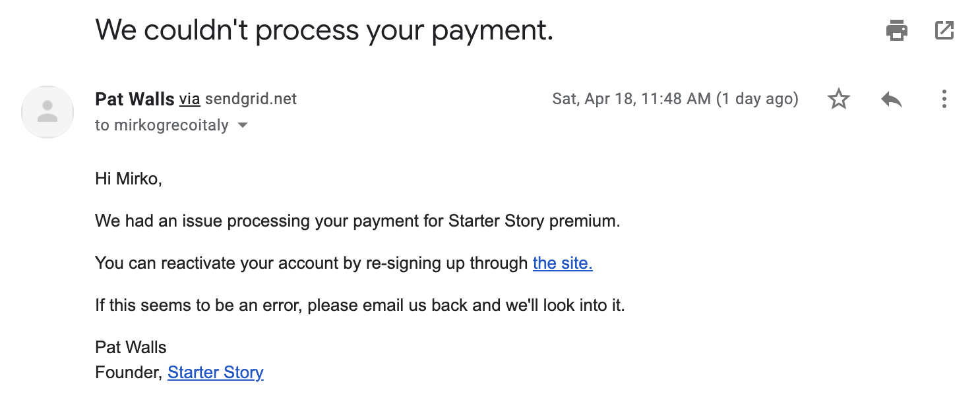Click the timestamp Sat, Apr 18
Screen dimensions: 980x415
(x=675, y=99)
